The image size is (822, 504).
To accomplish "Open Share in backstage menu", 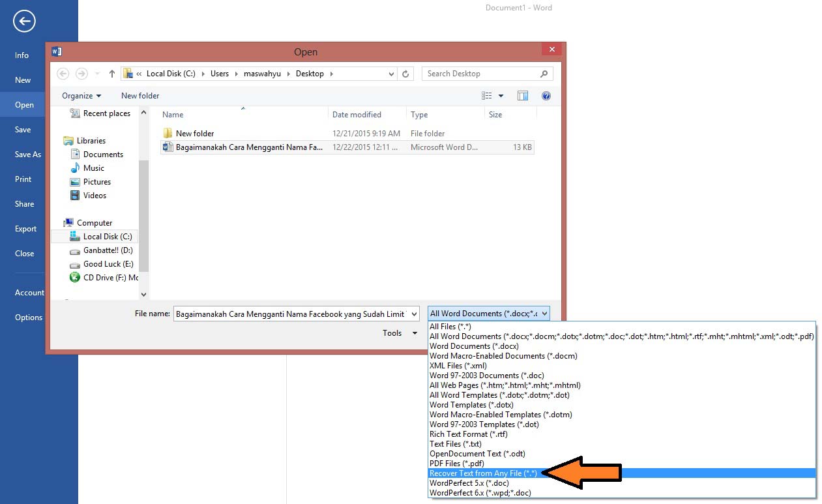I will (25, 204).
